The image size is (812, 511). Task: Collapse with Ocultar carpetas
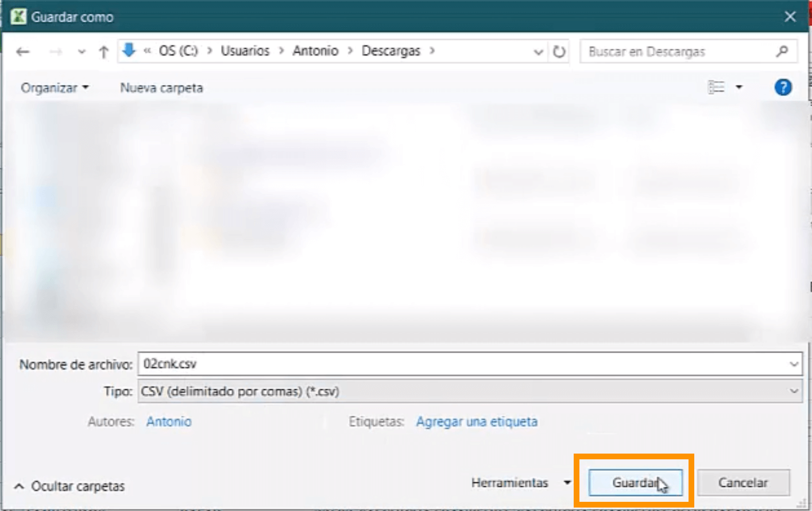pyautogui.click(x=69, y=486)
